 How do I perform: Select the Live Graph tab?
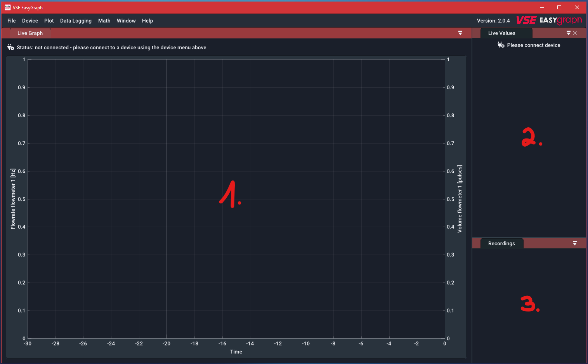coord(30,33)
